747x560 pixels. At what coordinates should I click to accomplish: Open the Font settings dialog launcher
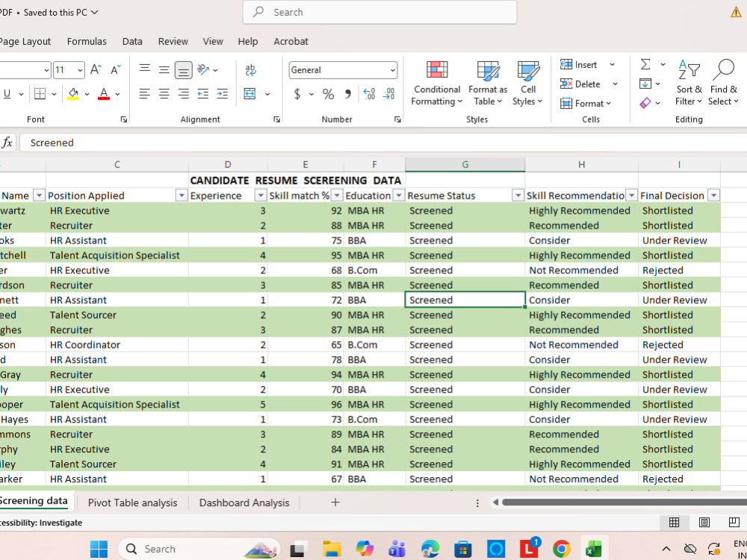[x=124, y=119]
